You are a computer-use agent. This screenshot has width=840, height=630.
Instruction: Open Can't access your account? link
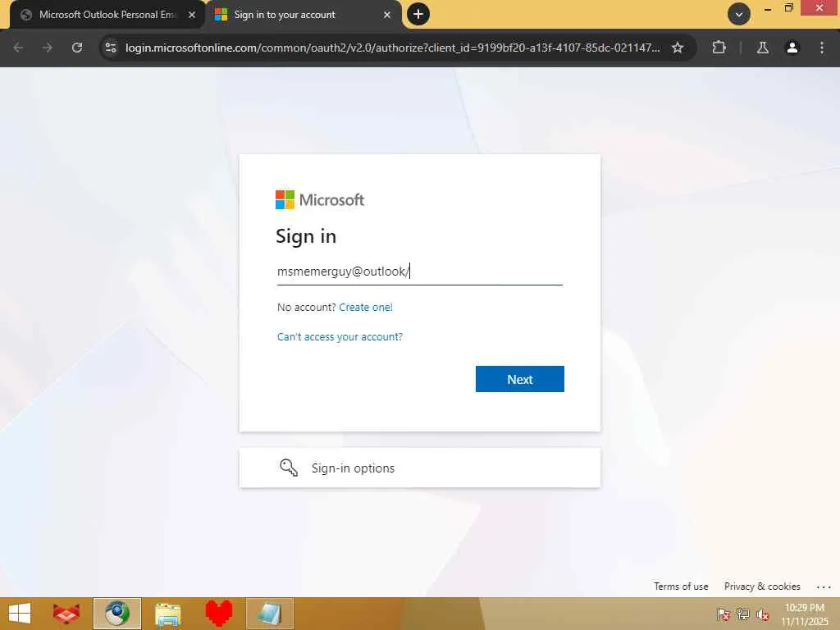point(340,336)
